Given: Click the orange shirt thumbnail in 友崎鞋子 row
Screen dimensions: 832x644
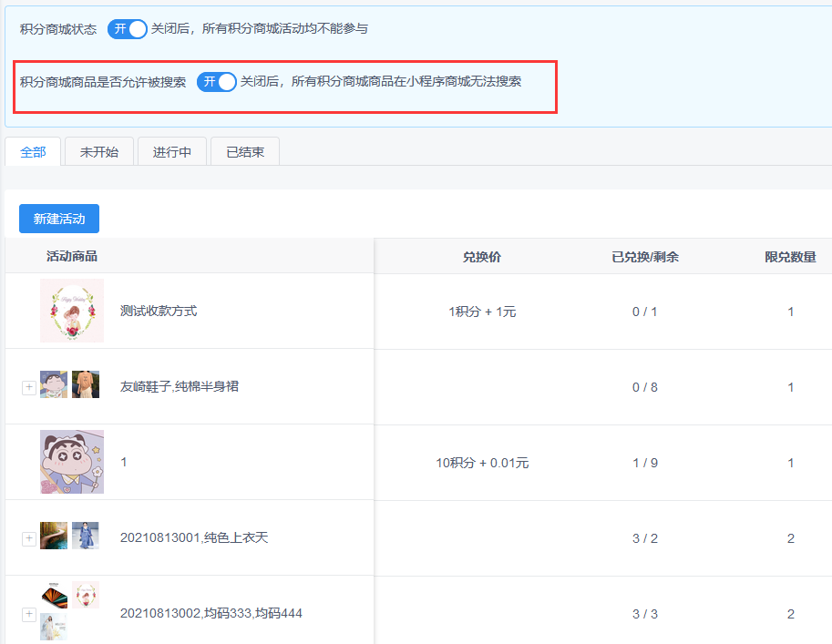Looking at the screenshot, I should coord(86,384).
